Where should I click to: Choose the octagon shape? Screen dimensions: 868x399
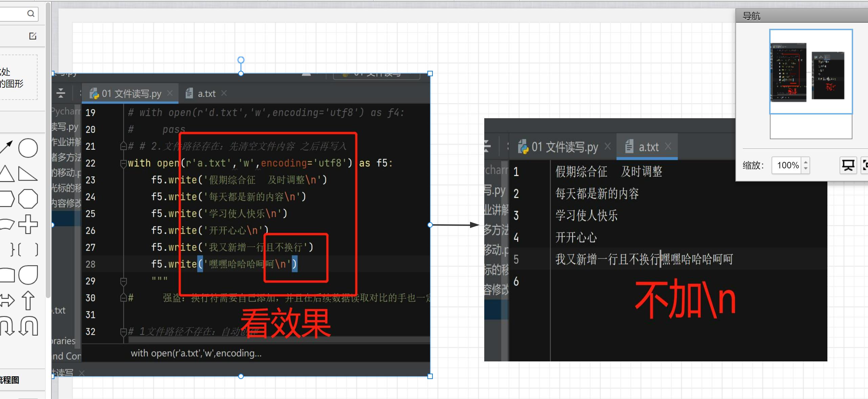click(x=28, y=199)
